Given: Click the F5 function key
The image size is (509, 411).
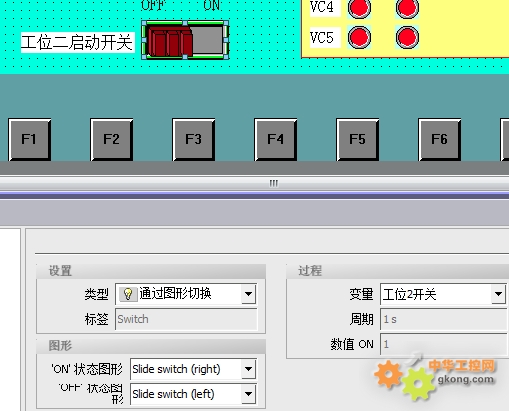Looking at the screenshot, I should [357, 139].
